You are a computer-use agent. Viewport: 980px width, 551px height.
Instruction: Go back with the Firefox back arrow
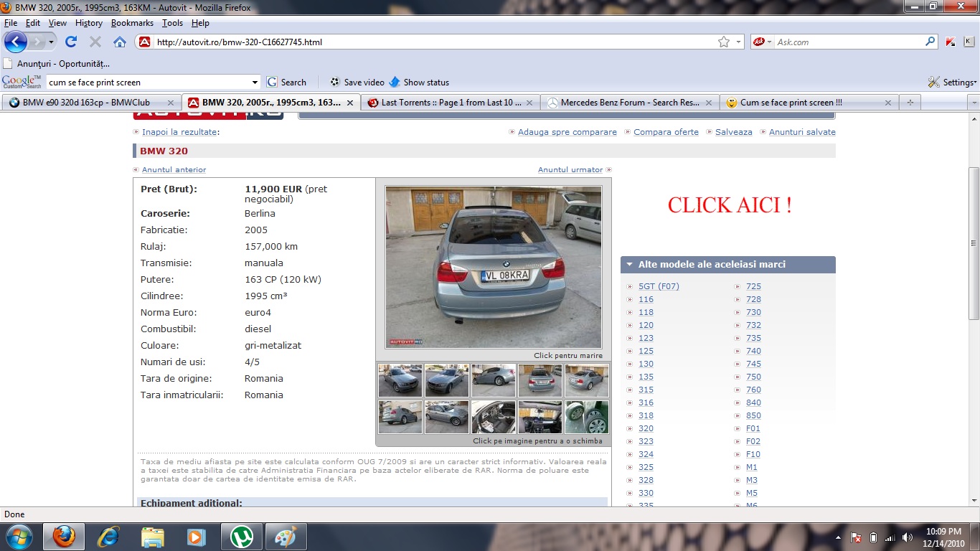15,42
